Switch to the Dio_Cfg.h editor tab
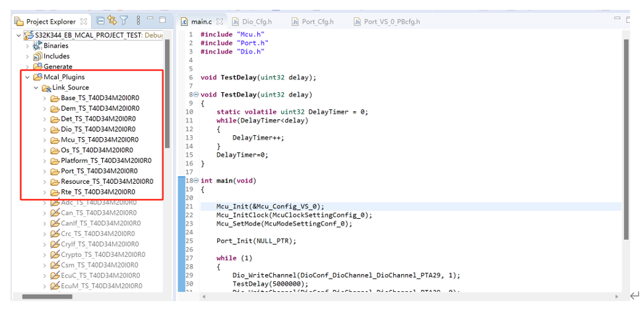Image resolution: width=644 pixels, height=311 pixels. pyautogui.click(x=252, y=22)
